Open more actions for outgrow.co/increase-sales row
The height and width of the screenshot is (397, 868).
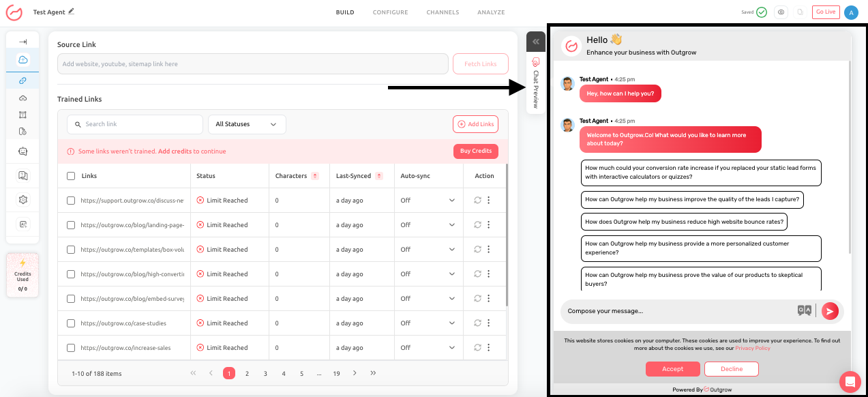click(x=489, y=348)
